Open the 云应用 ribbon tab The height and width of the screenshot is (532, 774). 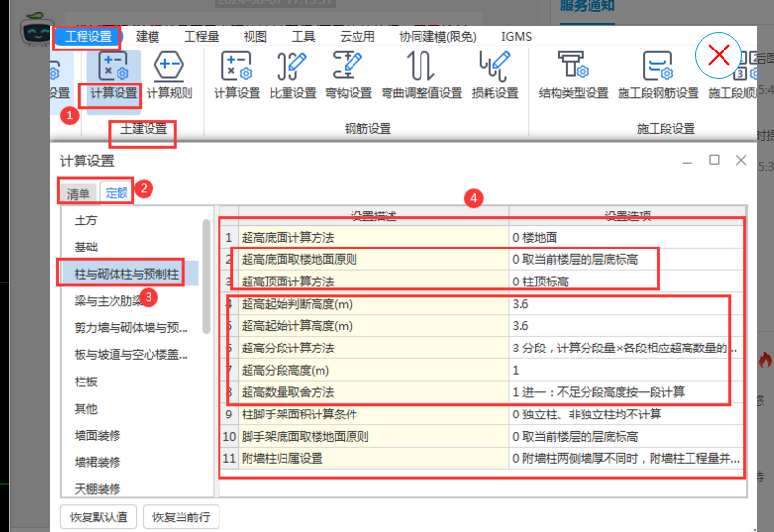point(356,37)
